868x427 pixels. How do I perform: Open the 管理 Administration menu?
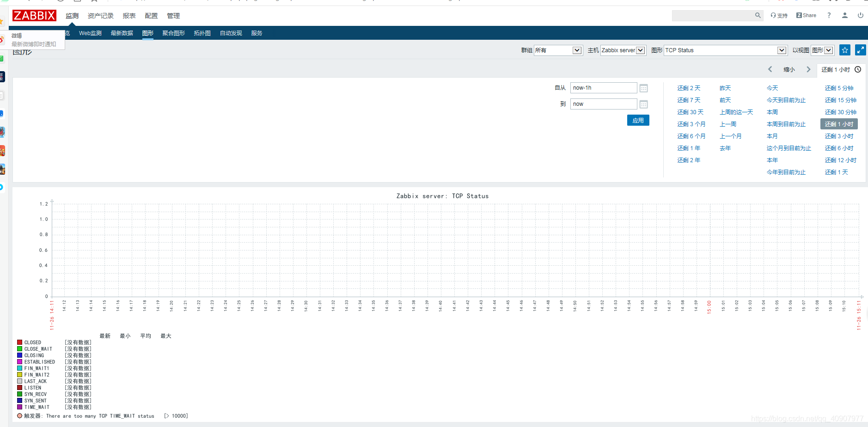coord(173,16)
